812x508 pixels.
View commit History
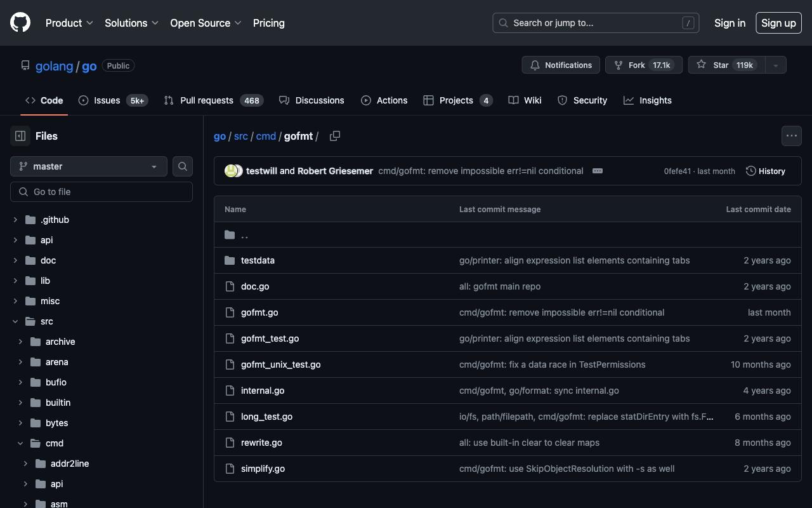(766, 171)
